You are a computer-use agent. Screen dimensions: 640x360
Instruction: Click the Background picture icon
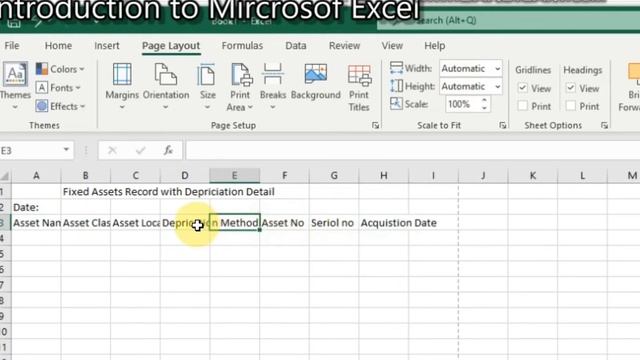coord(316,75)
